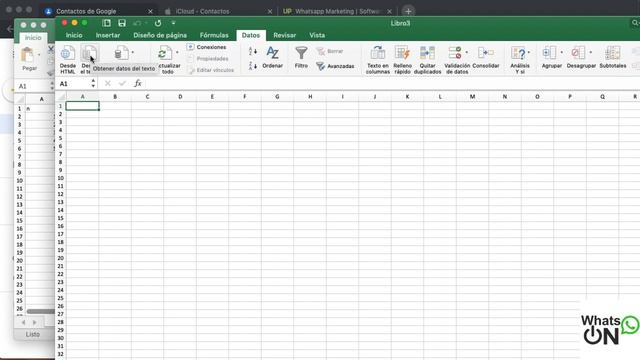Screen dimensions: 640x360
Task: Switch to Whatsapp Marketing browser tab
Action: 337,11
